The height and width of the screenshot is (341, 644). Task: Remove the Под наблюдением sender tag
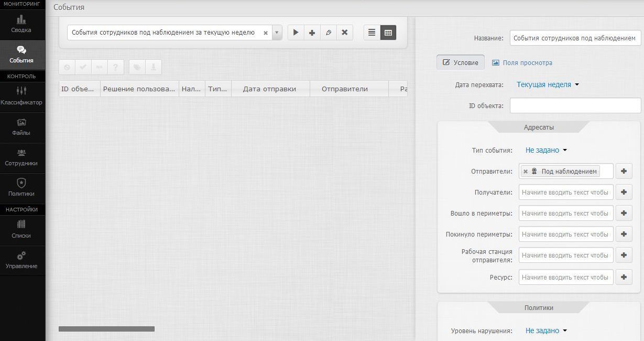click(x=526, y=172)
